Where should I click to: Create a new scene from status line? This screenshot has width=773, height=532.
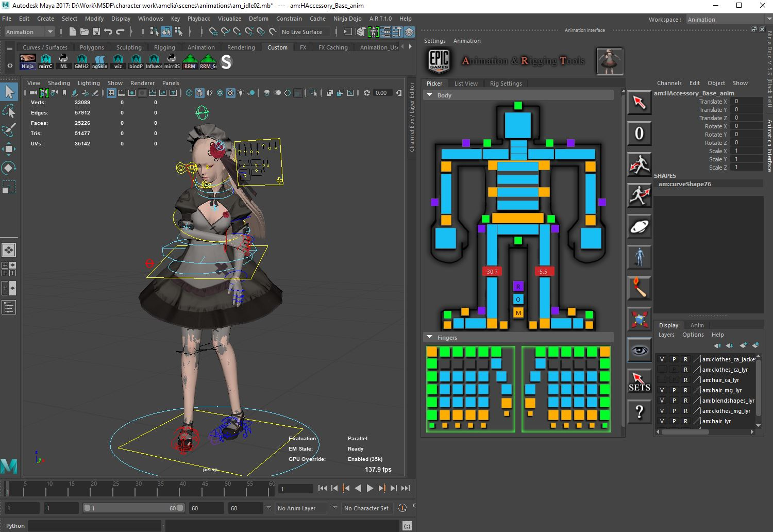(73, 32)
